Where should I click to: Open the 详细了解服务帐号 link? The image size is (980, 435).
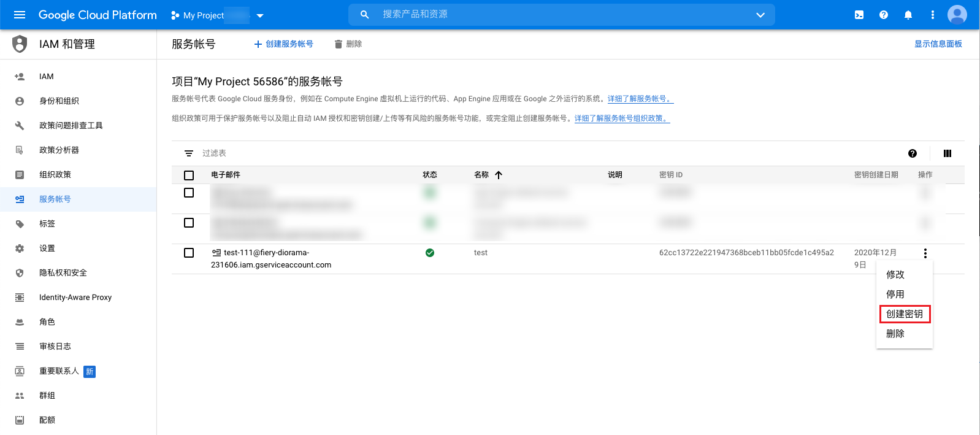(640, 99)
